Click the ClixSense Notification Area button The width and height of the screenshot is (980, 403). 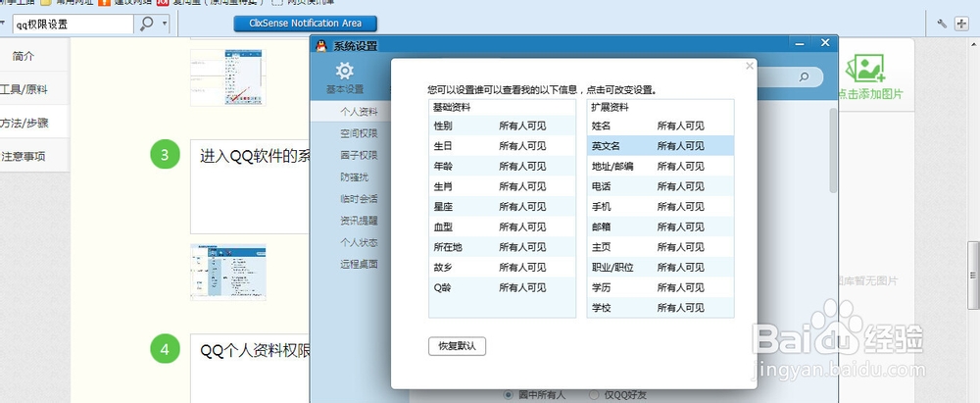point(306,24)
